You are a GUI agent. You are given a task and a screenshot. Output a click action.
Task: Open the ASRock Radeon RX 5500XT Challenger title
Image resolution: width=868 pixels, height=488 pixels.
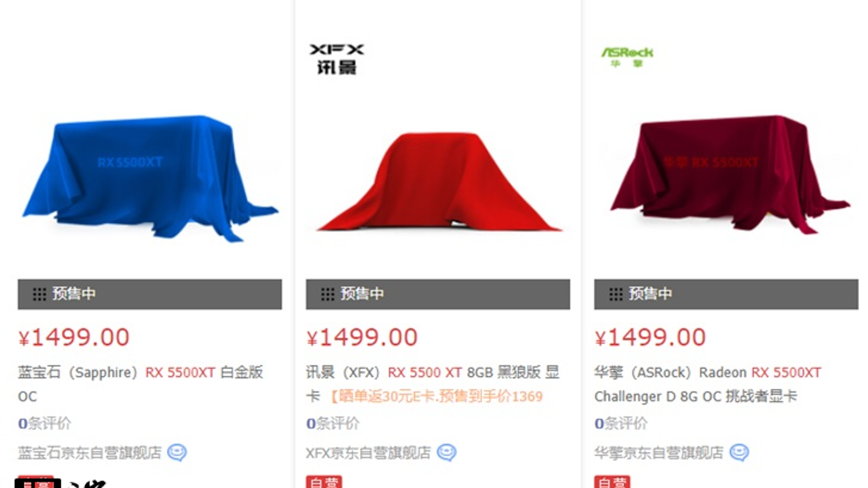708,384
